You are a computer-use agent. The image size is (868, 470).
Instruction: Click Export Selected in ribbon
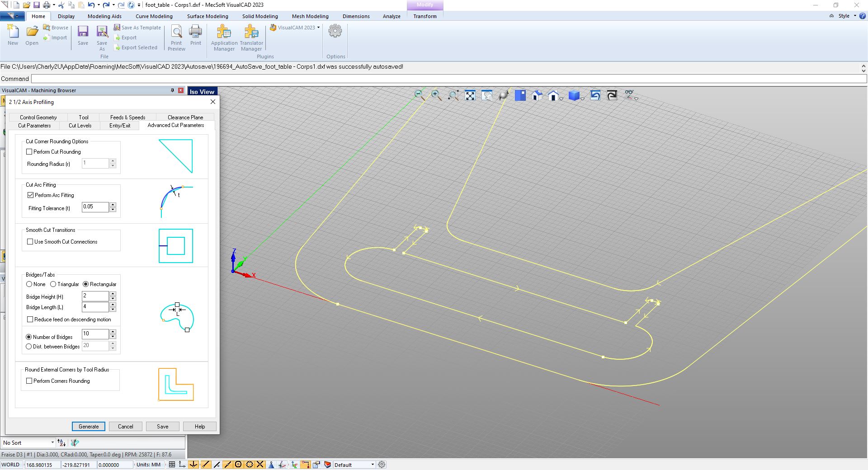[136, 47]
